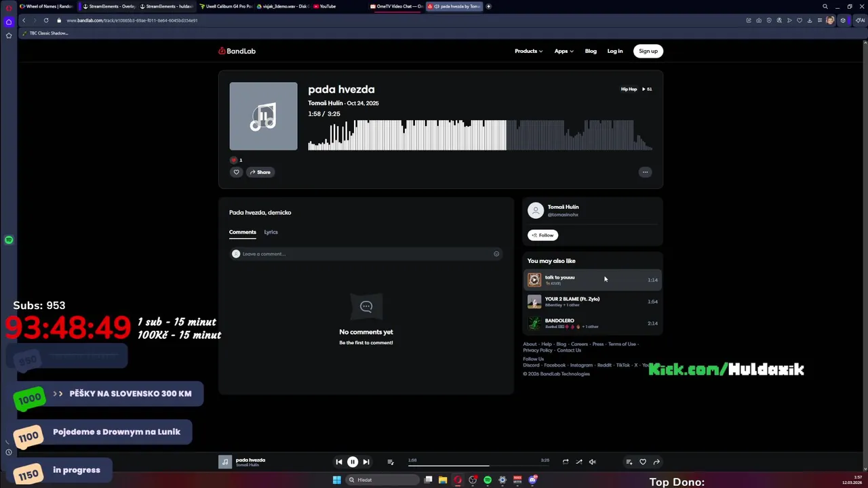Open Opera sidebar bookmarks star icon

pos(9,35)
